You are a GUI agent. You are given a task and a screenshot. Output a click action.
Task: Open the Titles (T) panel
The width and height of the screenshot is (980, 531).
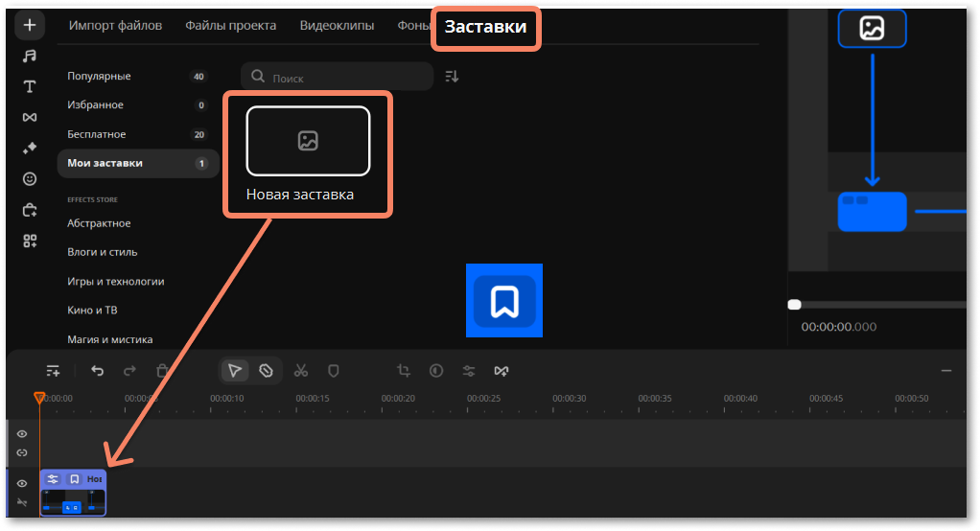pyautogui.click(x=30, y=86)
